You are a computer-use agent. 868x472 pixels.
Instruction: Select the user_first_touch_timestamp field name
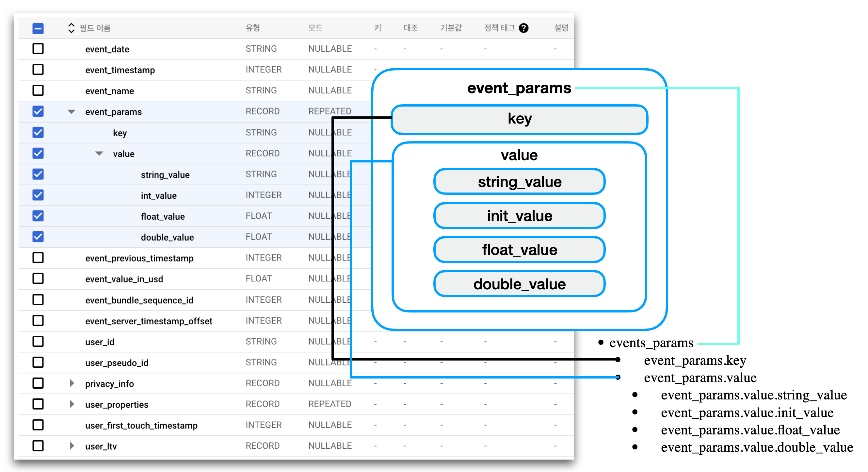[x=141, y=426]
